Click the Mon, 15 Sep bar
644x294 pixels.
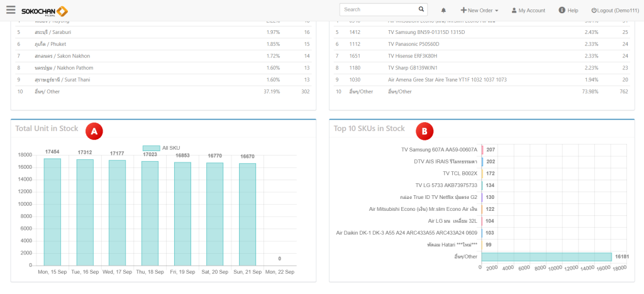[52, 211]
